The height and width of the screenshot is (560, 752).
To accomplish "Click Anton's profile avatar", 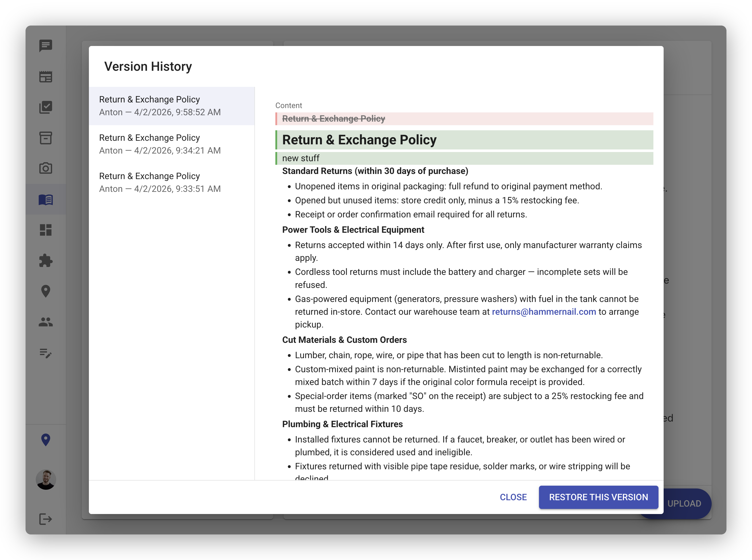I will pyautogui.click(x=46, y=479).
